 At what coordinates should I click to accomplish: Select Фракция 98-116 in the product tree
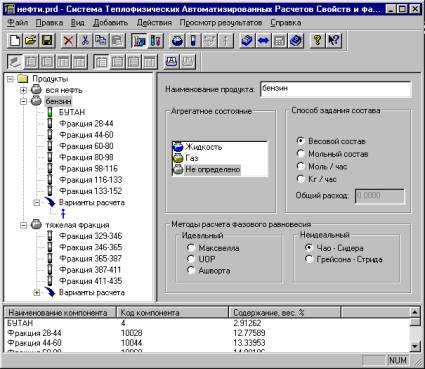click(x=88, y=168)
